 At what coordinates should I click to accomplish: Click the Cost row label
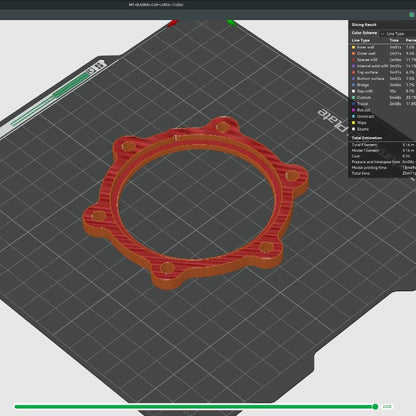355,156
